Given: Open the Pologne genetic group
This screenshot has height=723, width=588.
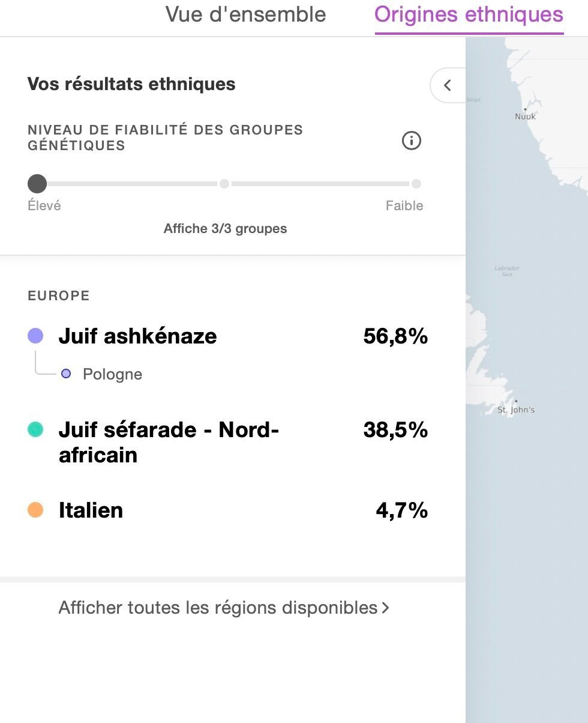Looking at the screenshot, I should 112,375.
